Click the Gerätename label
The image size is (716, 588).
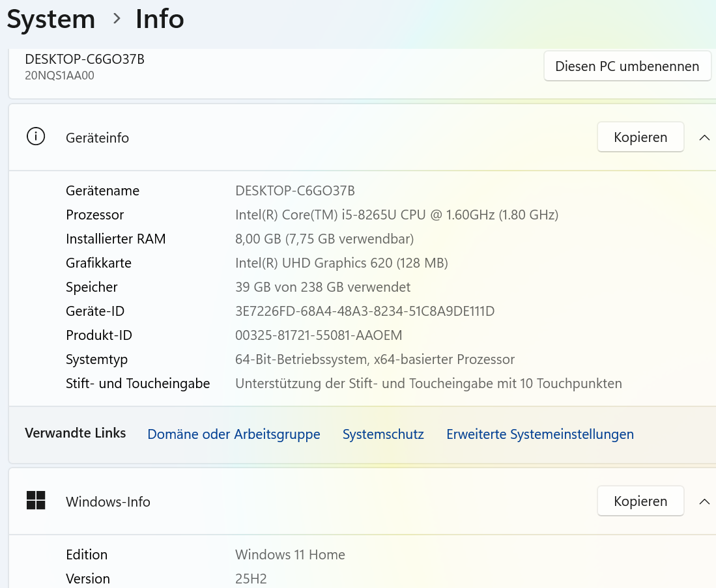point(102,191)
